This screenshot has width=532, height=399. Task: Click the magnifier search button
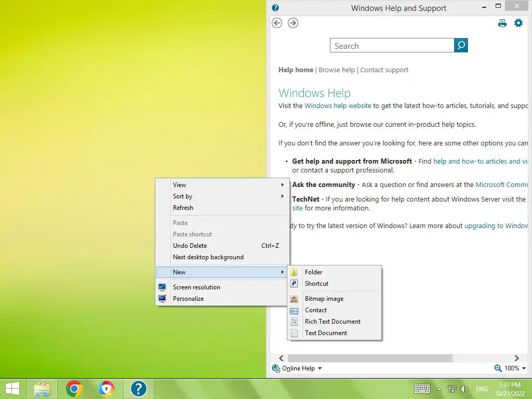[x=461, y=45]
